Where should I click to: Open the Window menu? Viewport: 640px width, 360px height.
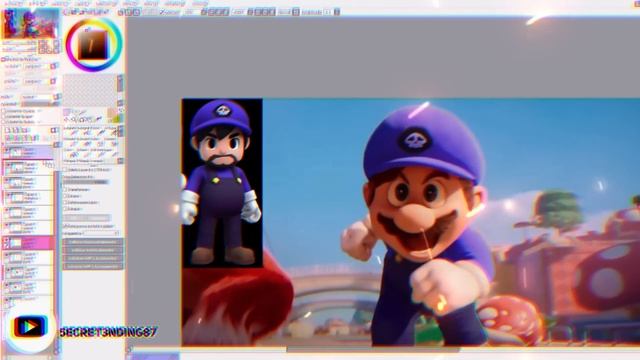(x=176, y=3)
